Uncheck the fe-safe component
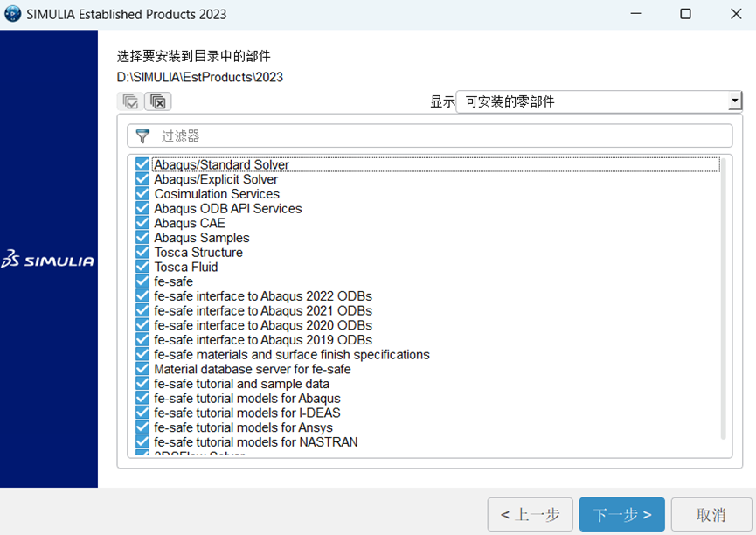Image resolution: width=756 pixels, height=535 pixels. (x=142, y=281)
